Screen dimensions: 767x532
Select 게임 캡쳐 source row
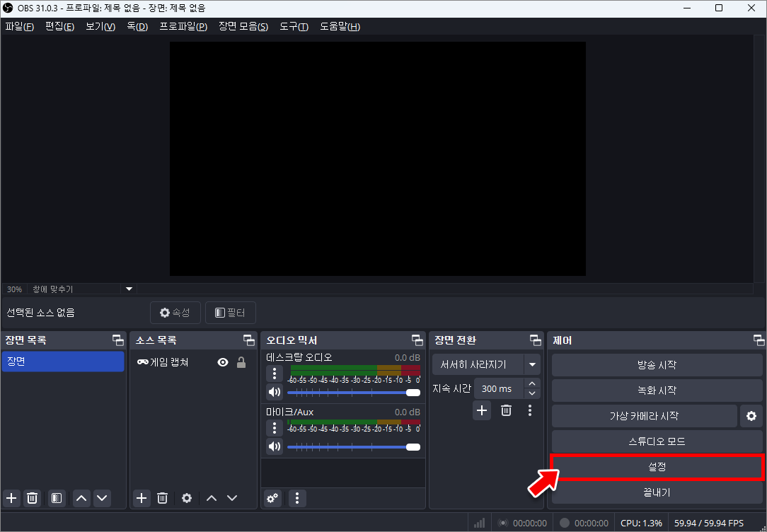[193, 362]
